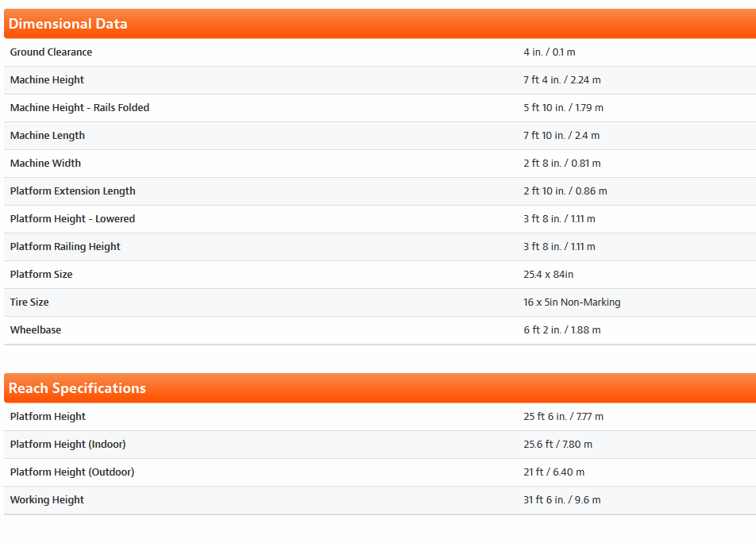
Task: Click the Reach Specifications section header
Action: 77,388
